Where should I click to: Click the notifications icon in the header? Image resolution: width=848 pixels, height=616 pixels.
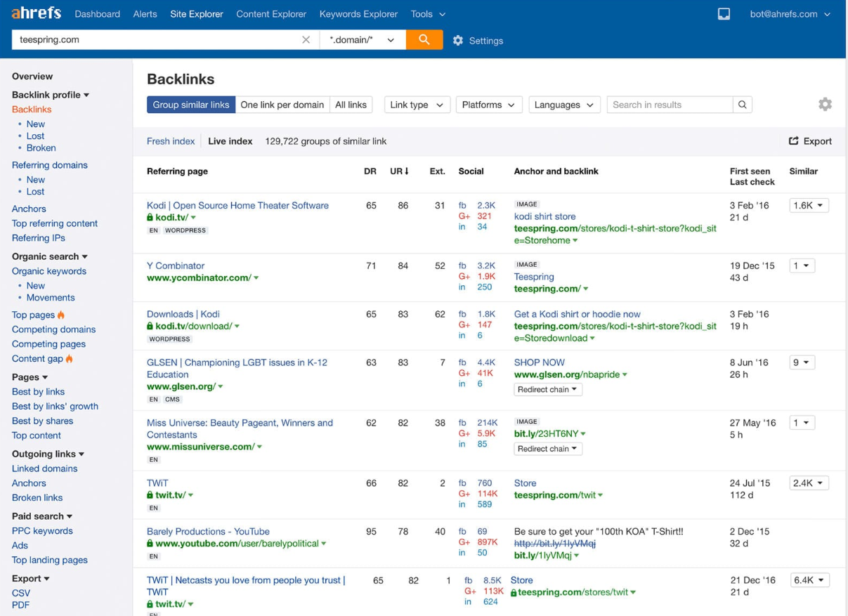click(724, 14)
